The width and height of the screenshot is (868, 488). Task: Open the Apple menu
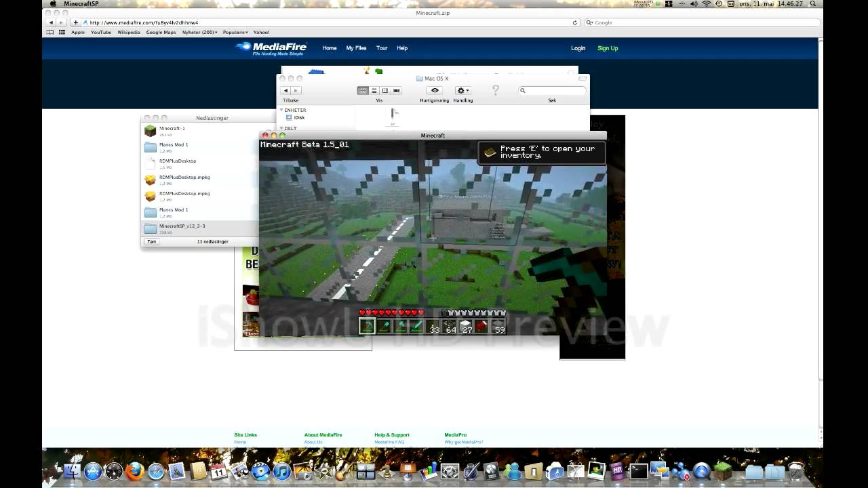pos(53,4)
